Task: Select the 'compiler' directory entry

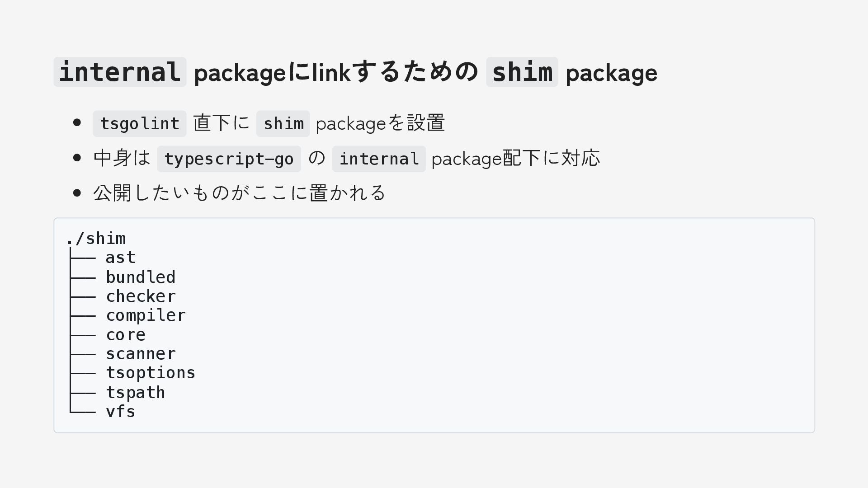Action: click(x=146, y=315)
